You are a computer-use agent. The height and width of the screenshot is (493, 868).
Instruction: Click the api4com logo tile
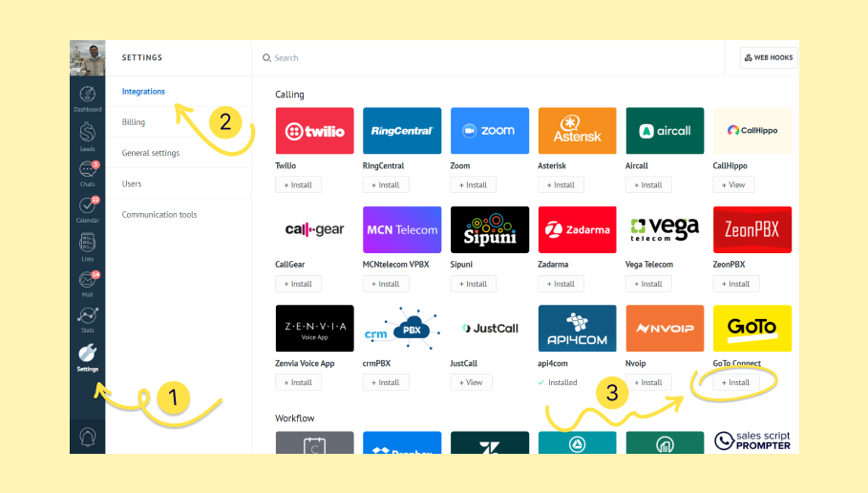577,329
